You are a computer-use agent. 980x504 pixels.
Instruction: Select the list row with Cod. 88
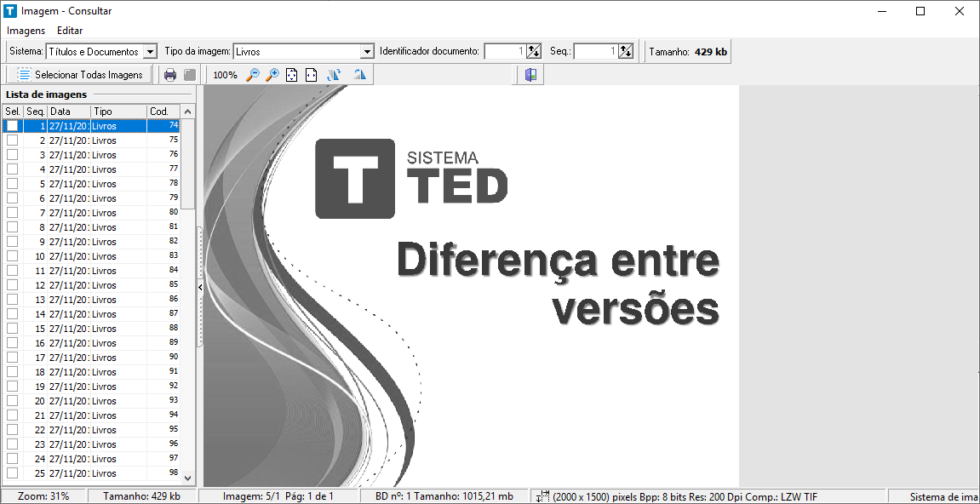point(92,329)
